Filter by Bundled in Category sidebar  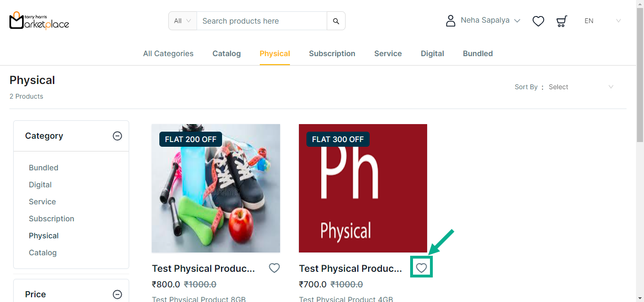(43, 168)
